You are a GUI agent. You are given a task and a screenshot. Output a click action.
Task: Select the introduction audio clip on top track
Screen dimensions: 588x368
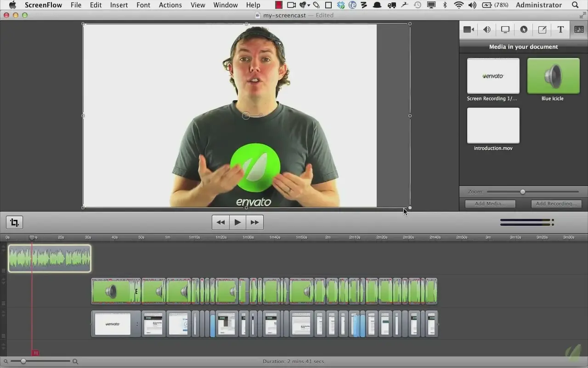tap(50, 259)
